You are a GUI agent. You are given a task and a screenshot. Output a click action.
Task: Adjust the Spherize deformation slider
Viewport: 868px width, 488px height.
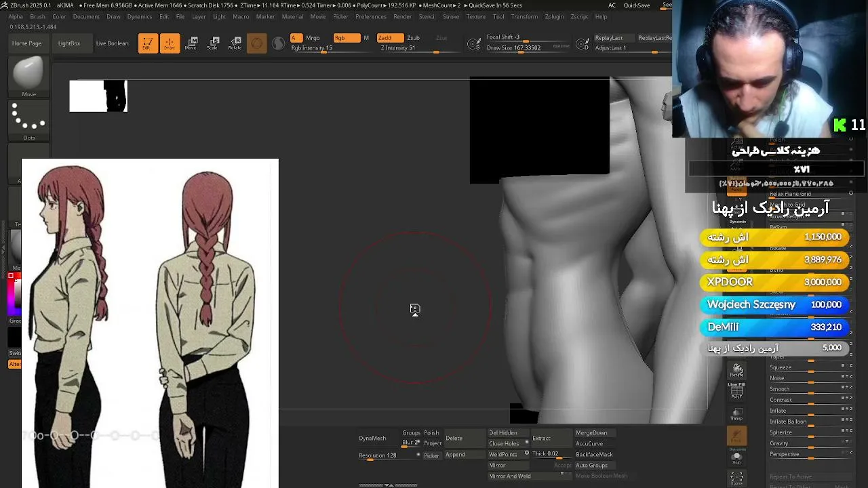810,432
